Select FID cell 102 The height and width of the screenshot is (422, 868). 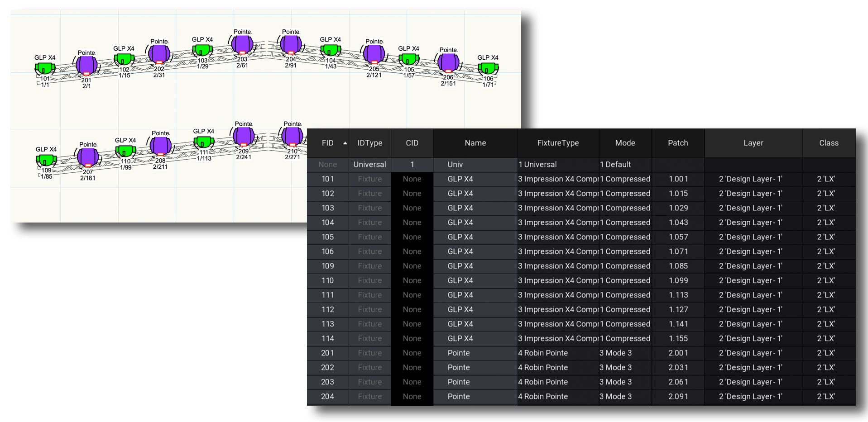click(x=328, y=194)
